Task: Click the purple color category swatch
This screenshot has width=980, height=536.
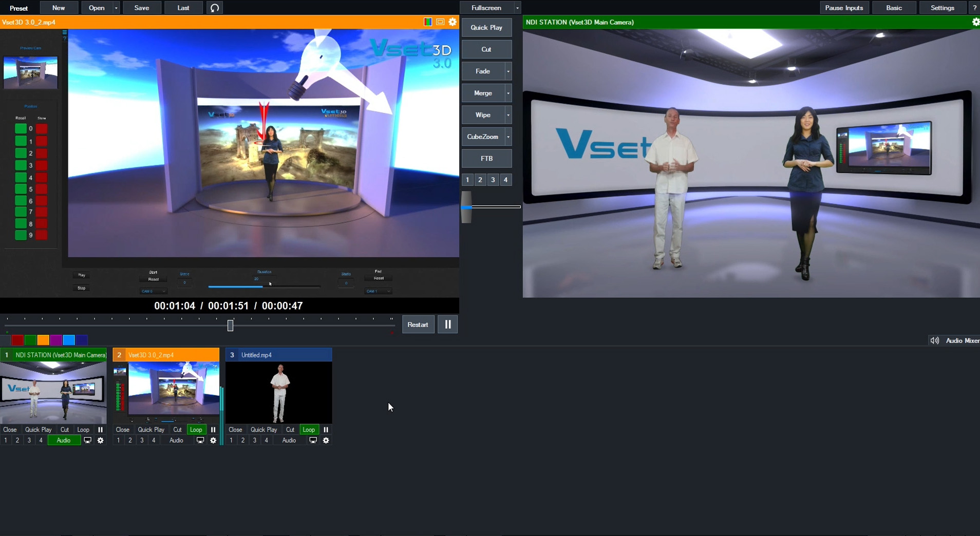Action: click(56, 340)
